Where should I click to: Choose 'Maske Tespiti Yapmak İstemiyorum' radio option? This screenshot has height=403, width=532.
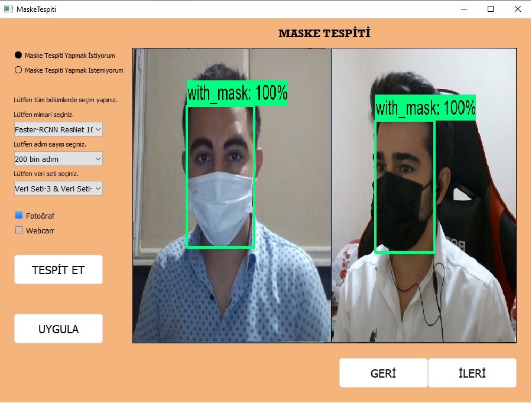point(18,70)
